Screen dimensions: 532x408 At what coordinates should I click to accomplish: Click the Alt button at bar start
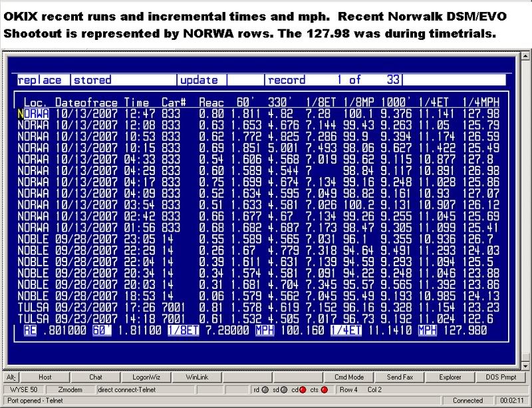[11, 377]
